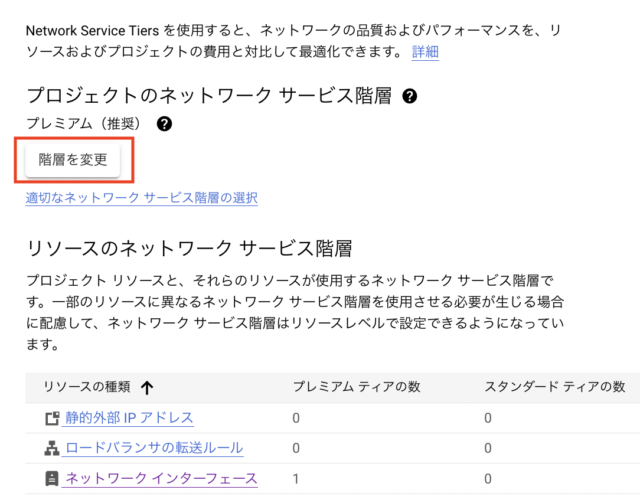Click the リソースのネットワーク サービス階層 heading
The width and height of the screenshot is (640, 503).
[x=189, y=248]
